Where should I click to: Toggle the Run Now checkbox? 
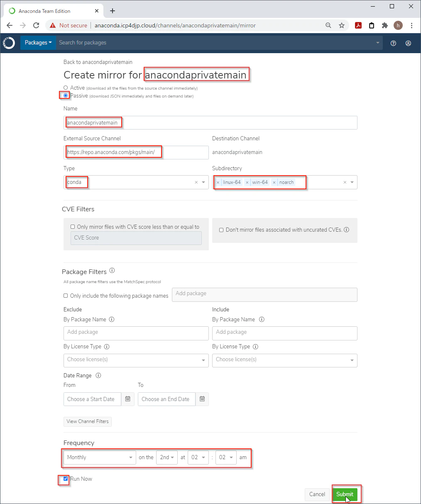click(x=66, y=479)
